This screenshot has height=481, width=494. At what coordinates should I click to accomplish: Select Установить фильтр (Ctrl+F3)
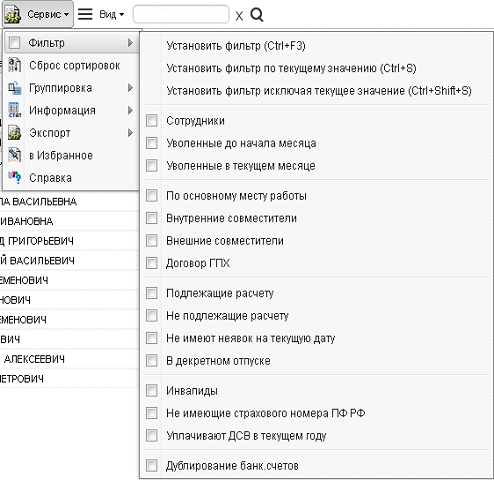pyautogui.click(x=236, y=46)
